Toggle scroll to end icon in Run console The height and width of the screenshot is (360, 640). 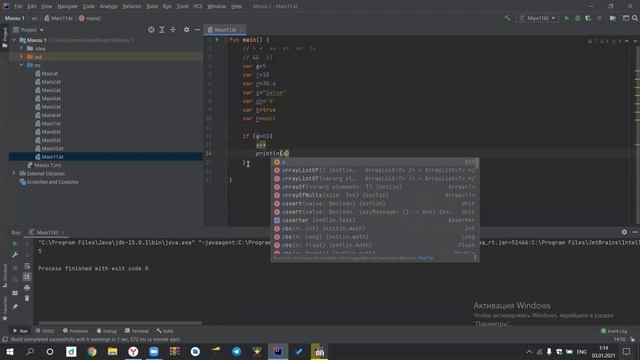(27, 277)
